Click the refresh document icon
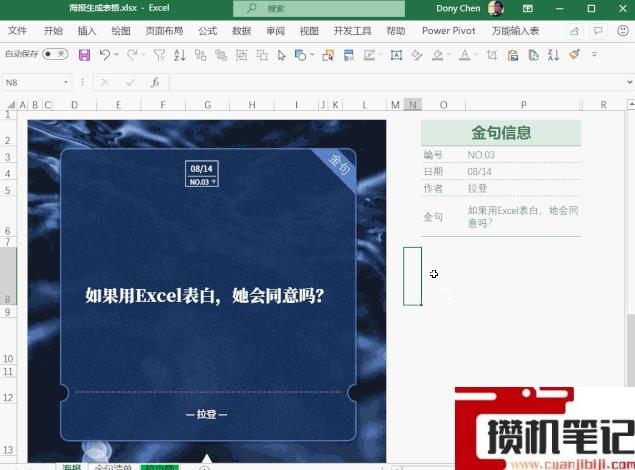 533,55
